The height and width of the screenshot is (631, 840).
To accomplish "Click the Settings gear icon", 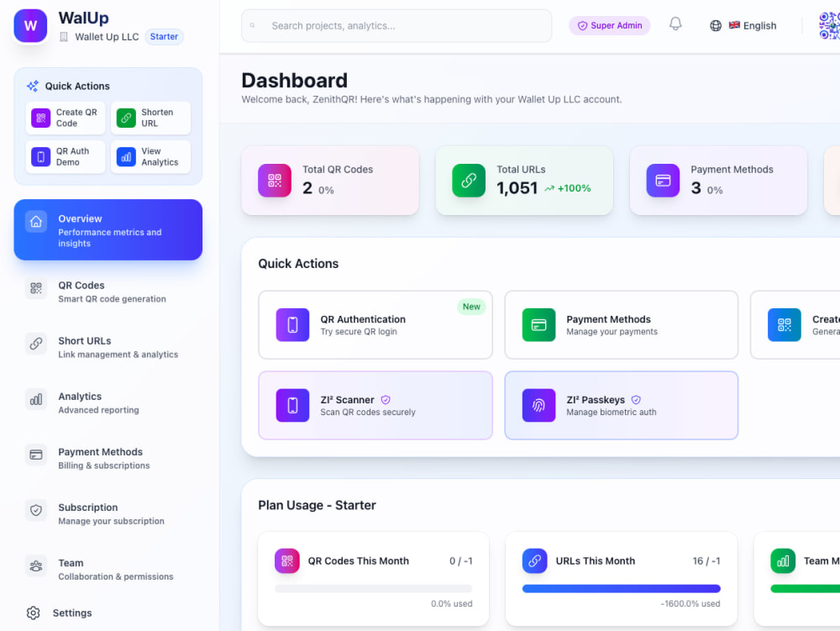I will [34, 613].
